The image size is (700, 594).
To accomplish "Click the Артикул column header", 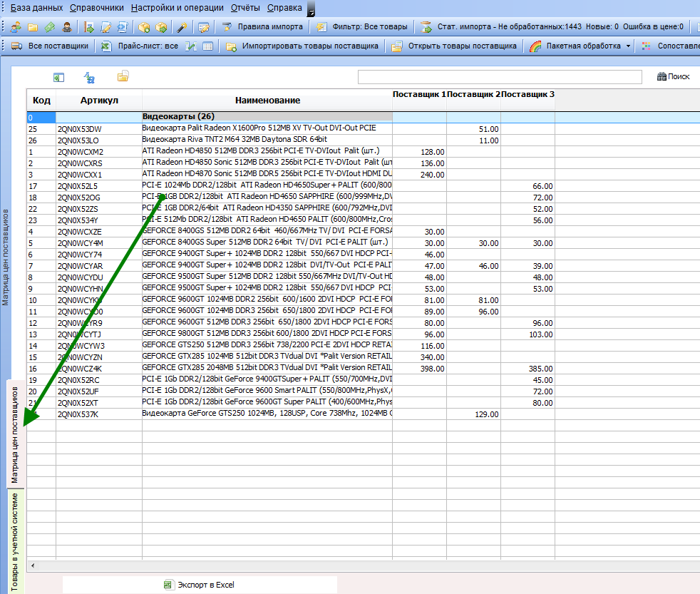I will point(99,101).
